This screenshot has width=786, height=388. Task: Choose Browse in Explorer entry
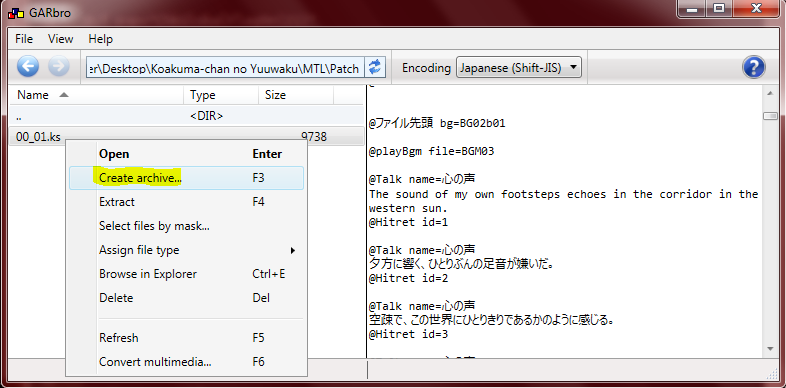point(186,274)
